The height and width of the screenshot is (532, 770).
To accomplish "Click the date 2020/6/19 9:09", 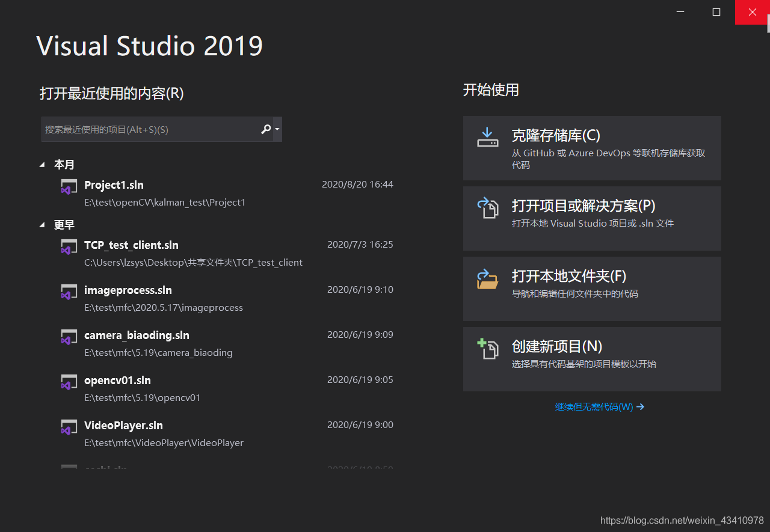I will click(x=360, y=335).
